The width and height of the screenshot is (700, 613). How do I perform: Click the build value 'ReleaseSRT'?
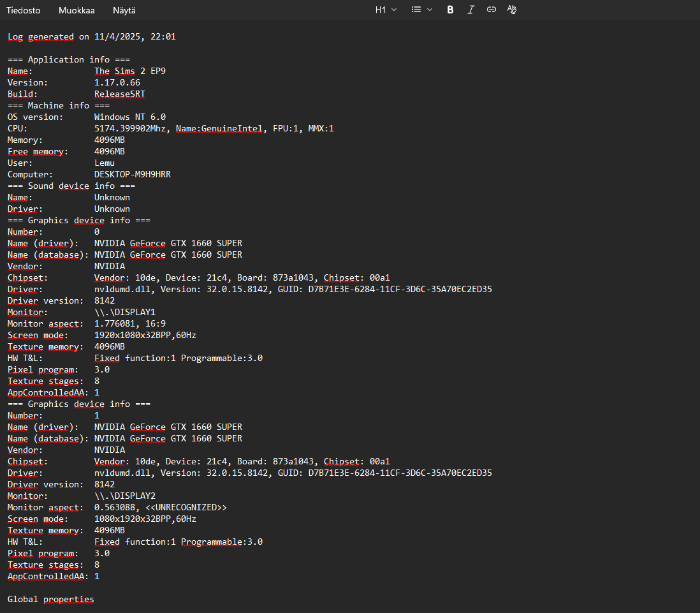click(x=120, y=94)
